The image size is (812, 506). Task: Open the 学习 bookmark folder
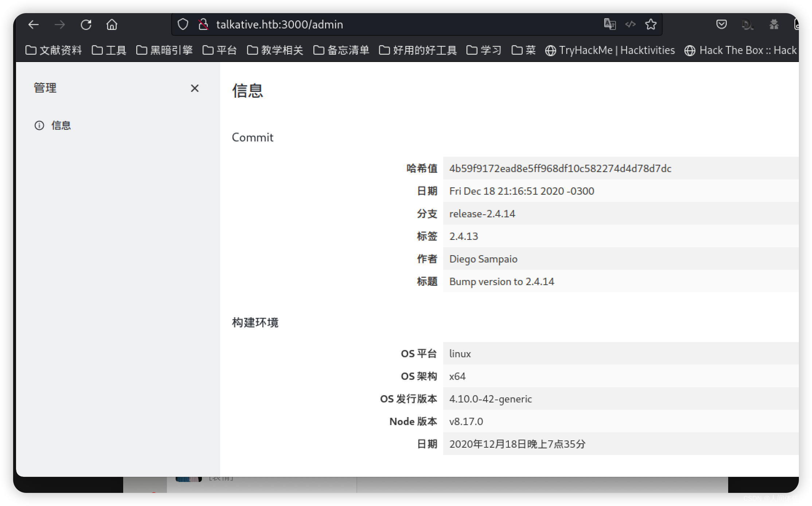(484, 50)
